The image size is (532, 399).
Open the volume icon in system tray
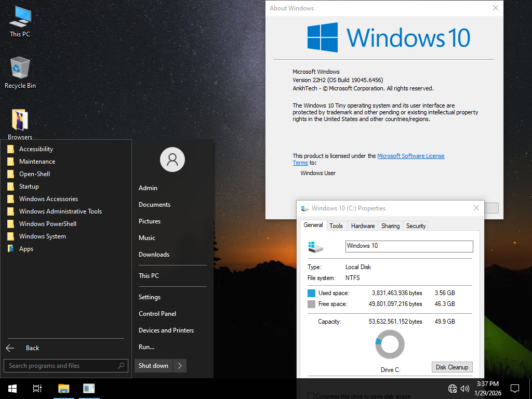(464, 388)
